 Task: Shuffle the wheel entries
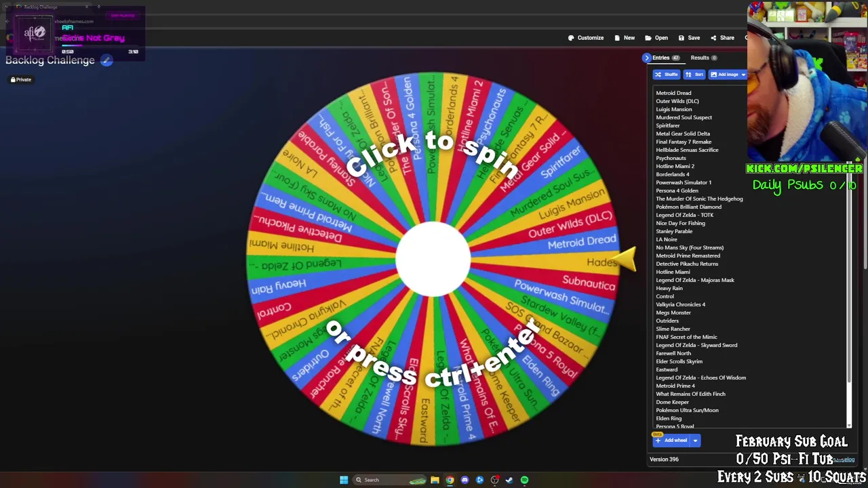[x=667, y=75]
